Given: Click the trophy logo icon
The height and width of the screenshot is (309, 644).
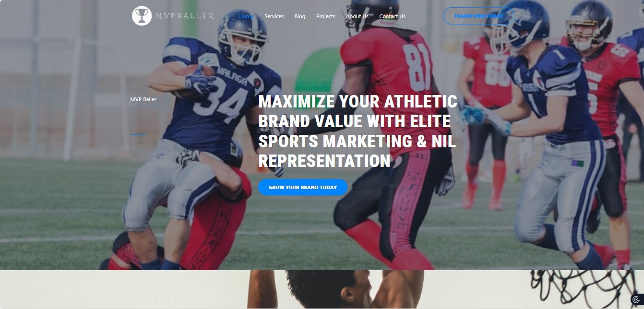Looking at the screenshot, I should pyautogui.click(x=142, y=16).
